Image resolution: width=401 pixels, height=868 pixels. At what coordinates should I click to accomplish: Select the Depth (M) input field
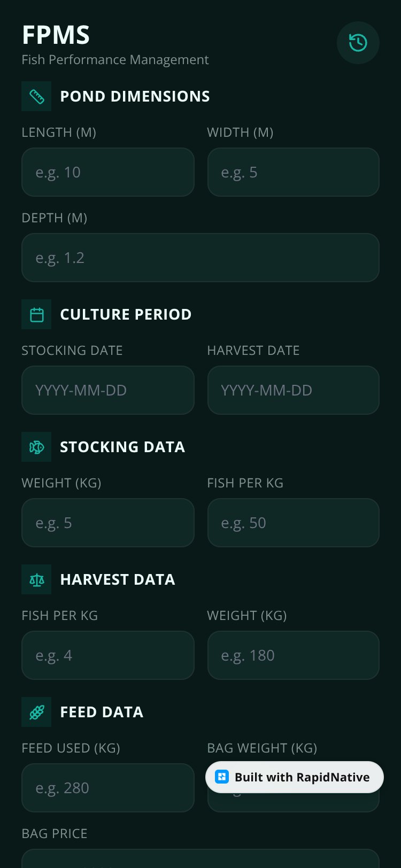coord(200,258)
